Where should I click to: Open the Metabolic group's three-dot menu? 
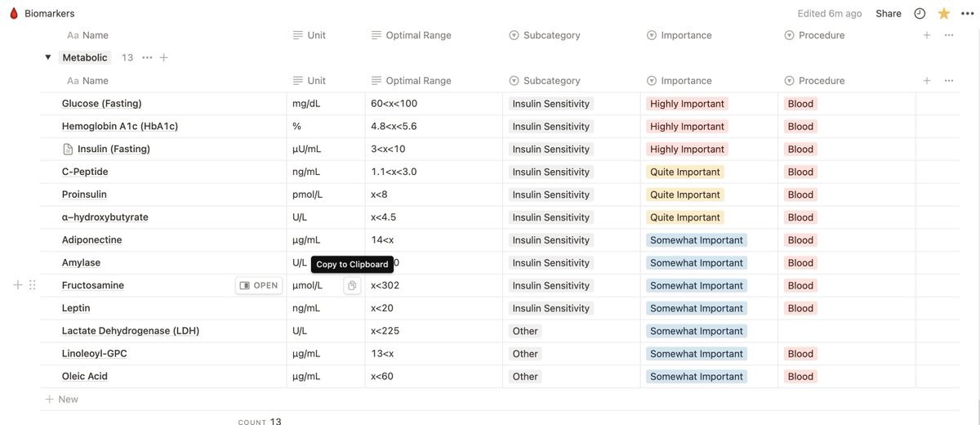(147, 57)
